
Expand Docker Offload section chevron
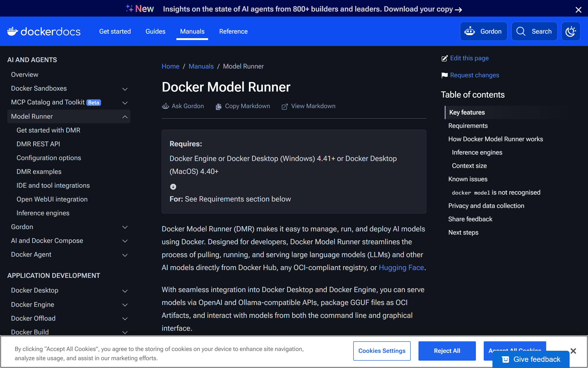pos(125,319)
